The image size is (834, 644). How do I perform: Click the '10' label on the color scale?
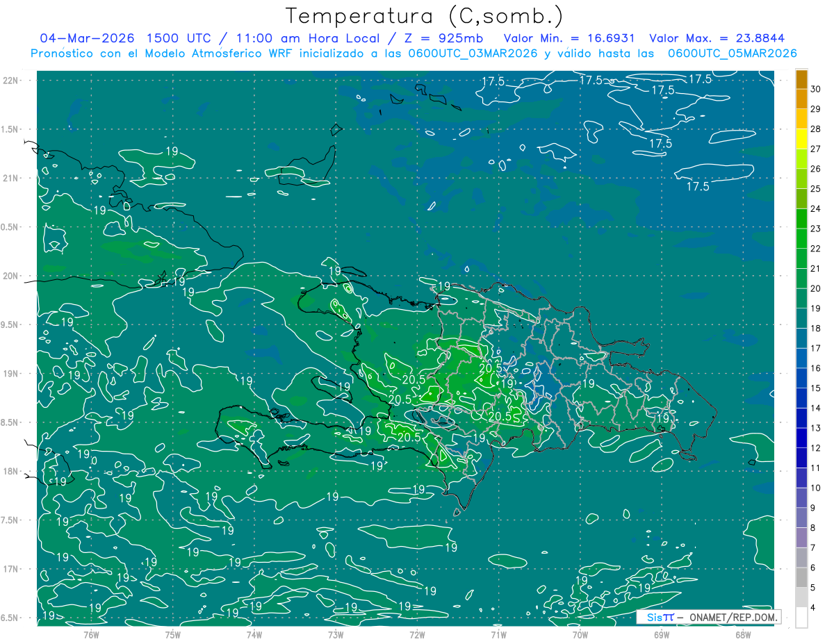click(x=816, y=488)
